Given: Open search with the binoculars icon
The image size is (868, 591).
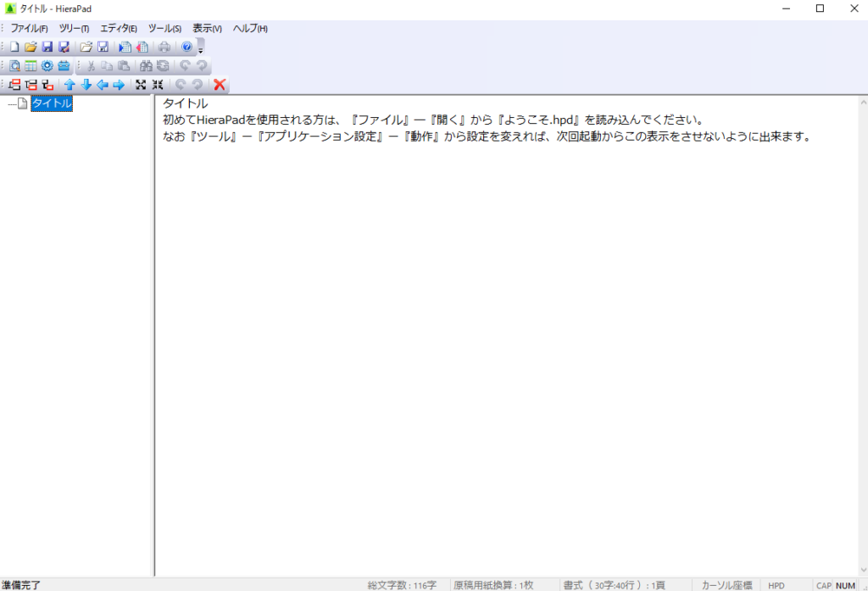Looking at the screenshot, I should 146,66.
